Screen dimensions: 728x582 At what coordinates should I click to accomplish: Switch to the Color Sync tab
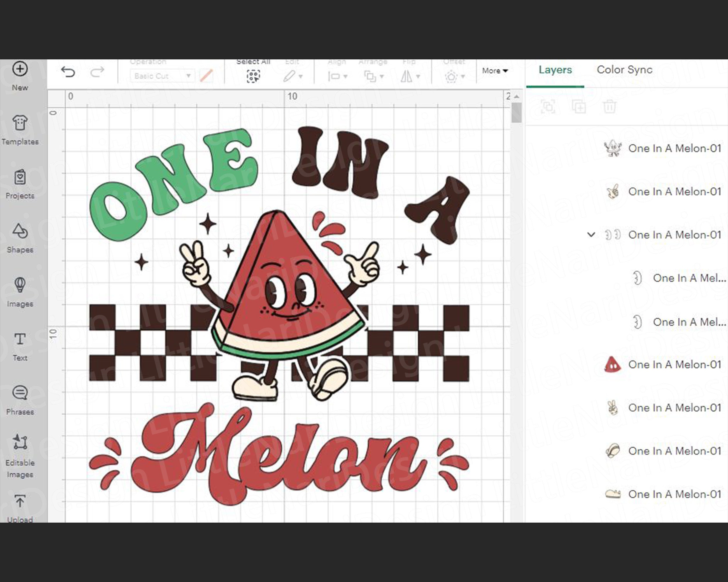pyautogui.click(x=624, y=70)
